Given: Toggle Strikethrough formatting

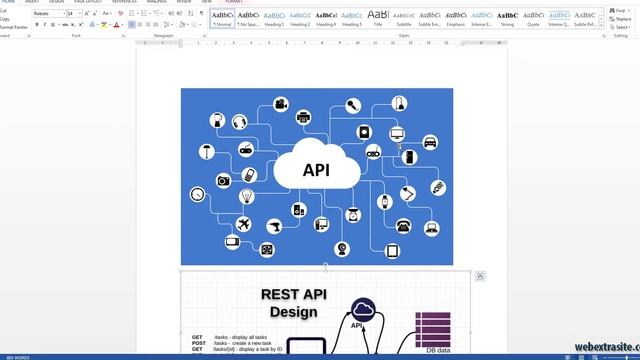Looking at the screenshot, I should (65, 25).
